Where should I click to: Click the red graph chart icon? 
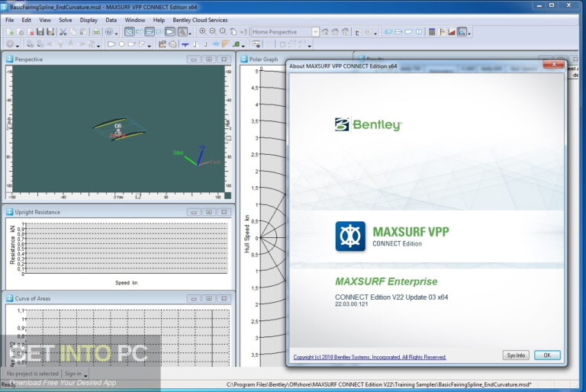tap(452, 32)
